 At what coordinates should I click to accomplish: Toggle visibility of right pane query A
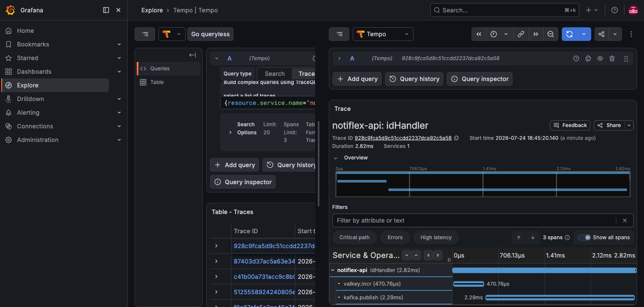pos(600,58)
